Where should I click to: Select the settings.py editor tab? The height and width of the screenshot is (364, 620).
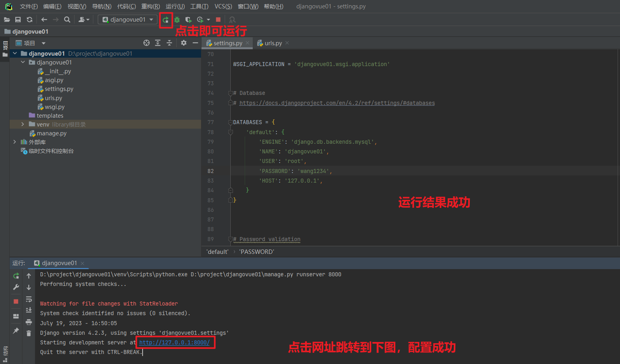[227, 43]
